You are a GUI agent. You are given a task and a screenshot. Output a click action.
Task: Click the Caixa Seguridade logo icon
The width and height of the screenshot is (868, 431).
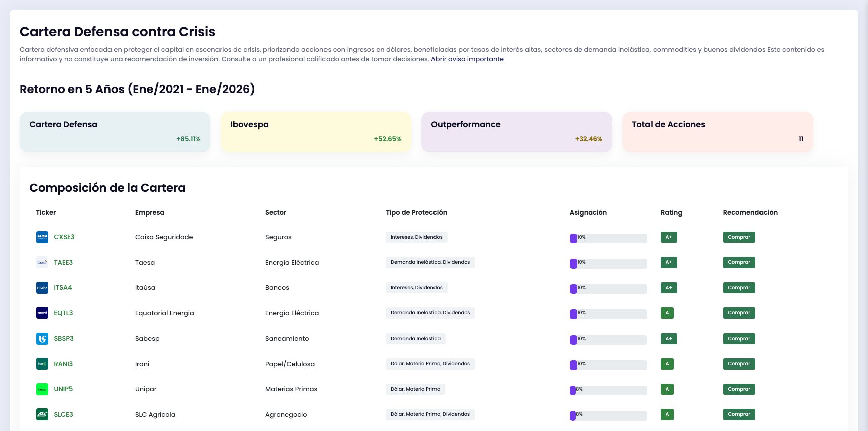[42, 237]
